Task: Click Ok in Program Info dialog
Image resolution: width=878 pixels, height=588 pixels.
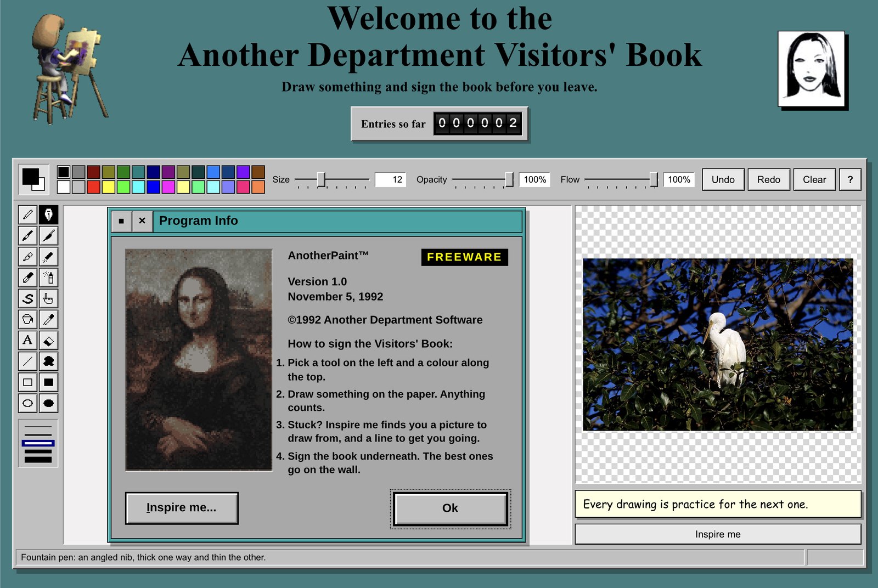Action: 450,508
